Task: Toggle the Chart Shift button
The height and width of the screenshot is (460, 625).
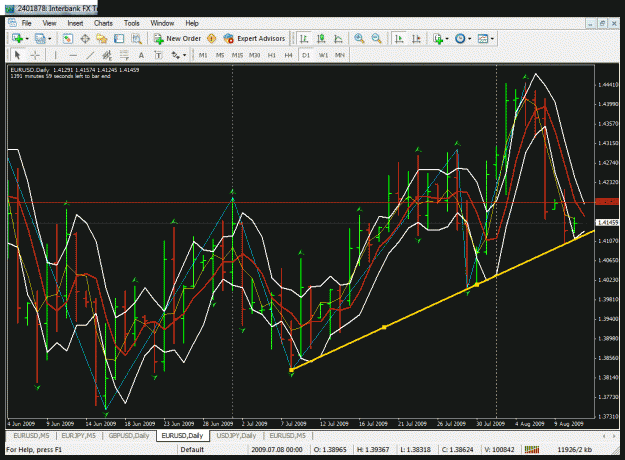Action: click(416, 39)
